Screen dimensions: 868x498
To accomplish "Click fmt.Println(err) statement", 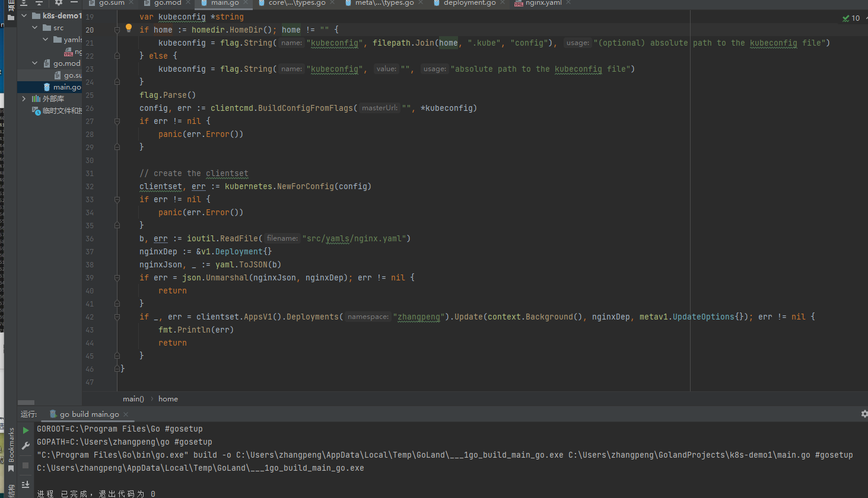I will pos(196,330).
